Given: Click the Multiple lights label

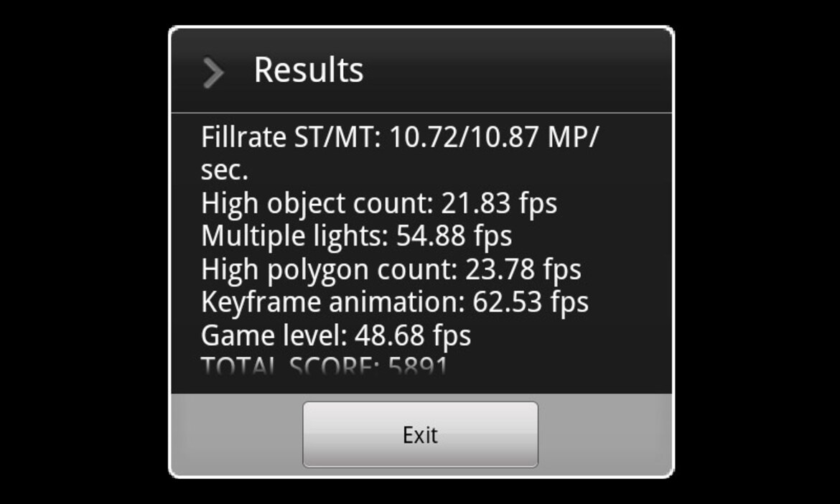Looking at the screenshot, I should (294, 236).
